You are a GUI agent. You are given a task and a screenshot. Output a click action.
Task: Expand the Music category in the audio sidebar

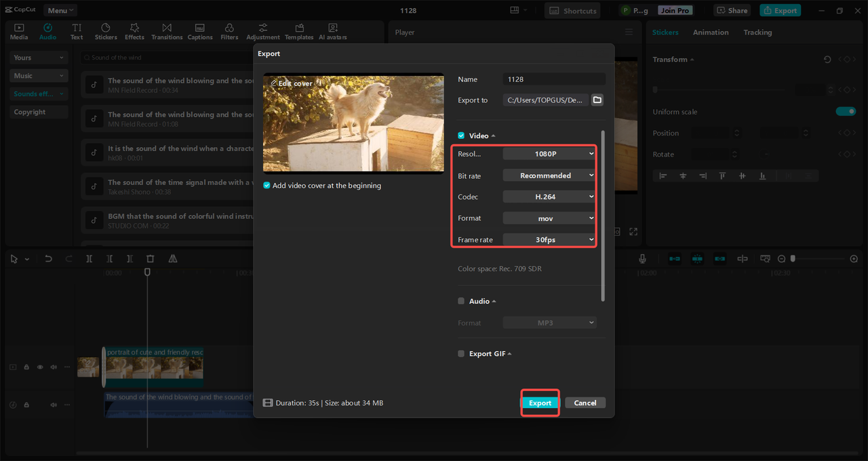point(39,76)
